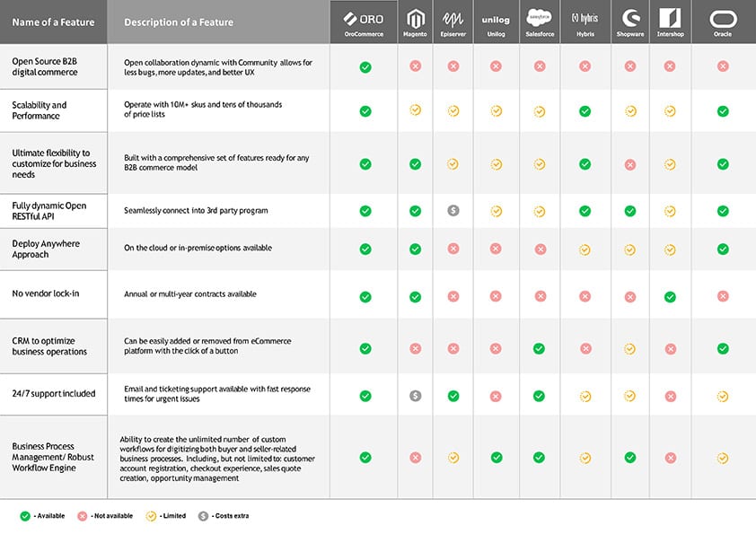The height and width of the screenshot is (534, 756).
Task: Click the grey Costs extra legend icon
Action: (x=204, y=516)
